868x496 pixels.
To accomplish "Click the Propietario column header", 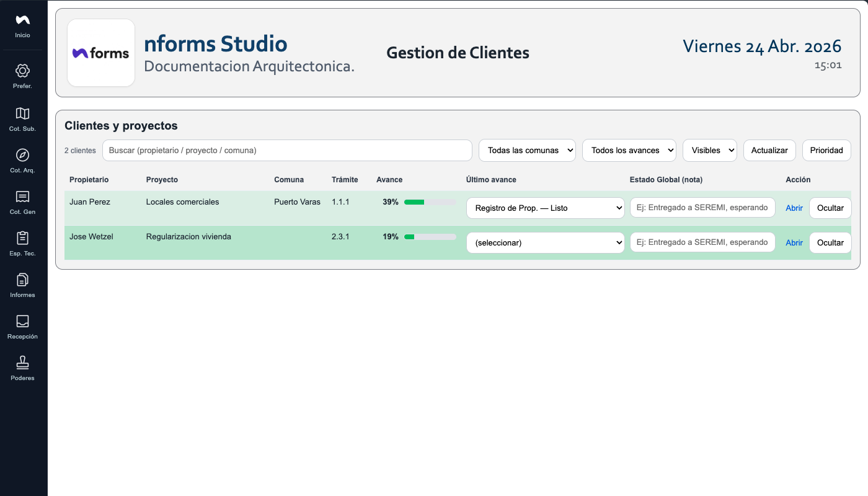I will click(x=89, y=180).
